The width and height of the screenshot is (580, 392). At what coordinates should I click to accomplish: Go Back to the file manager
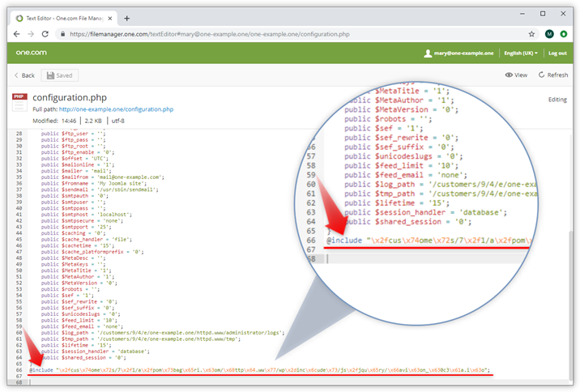pos(24,75)
